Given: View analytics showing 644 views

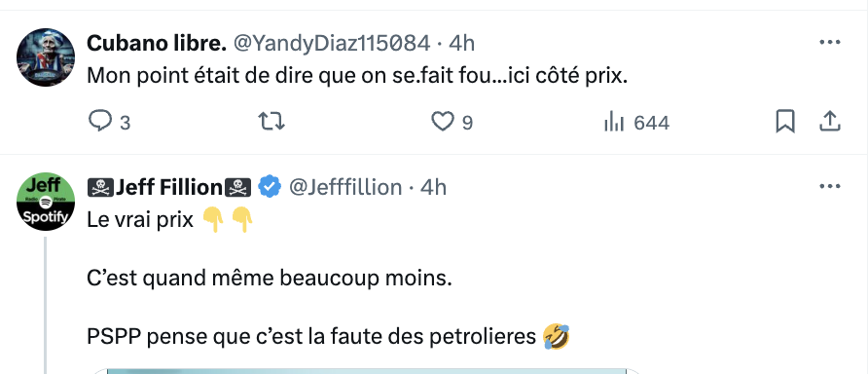Looking at the screenshot, I should click(x=636, y=123).
